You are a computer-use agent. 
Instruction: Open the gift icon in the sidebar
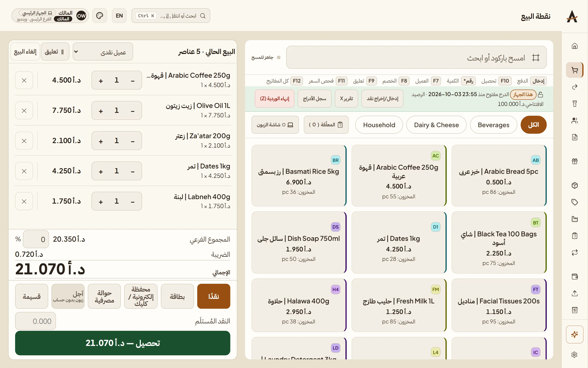[574, 161]
